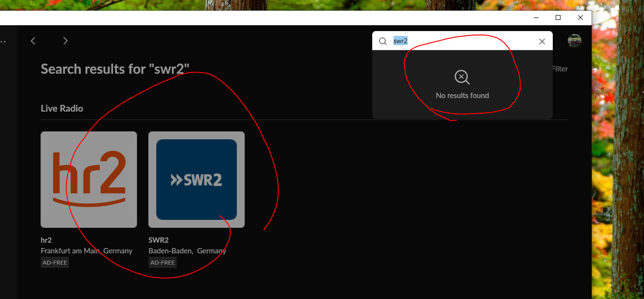The height and width of the screenshot is (299, 644).
Task: Open the SWR2 station artwork
Action: [x=197, y=180]
